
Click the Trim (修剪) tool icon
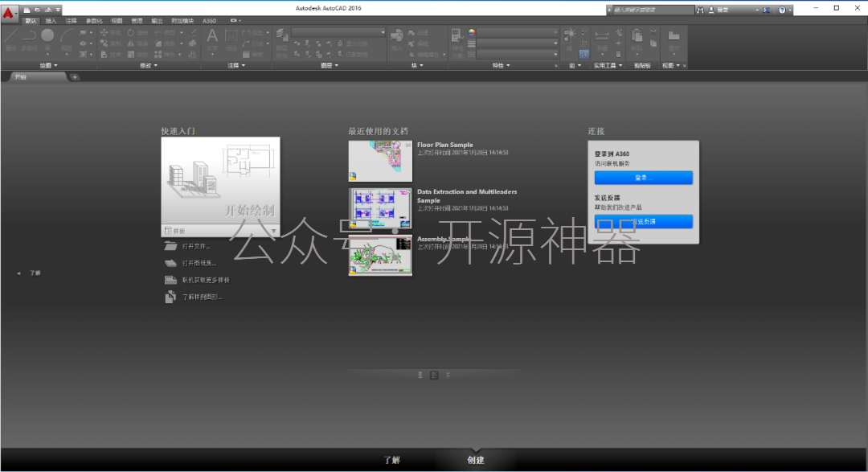[158, 33]
